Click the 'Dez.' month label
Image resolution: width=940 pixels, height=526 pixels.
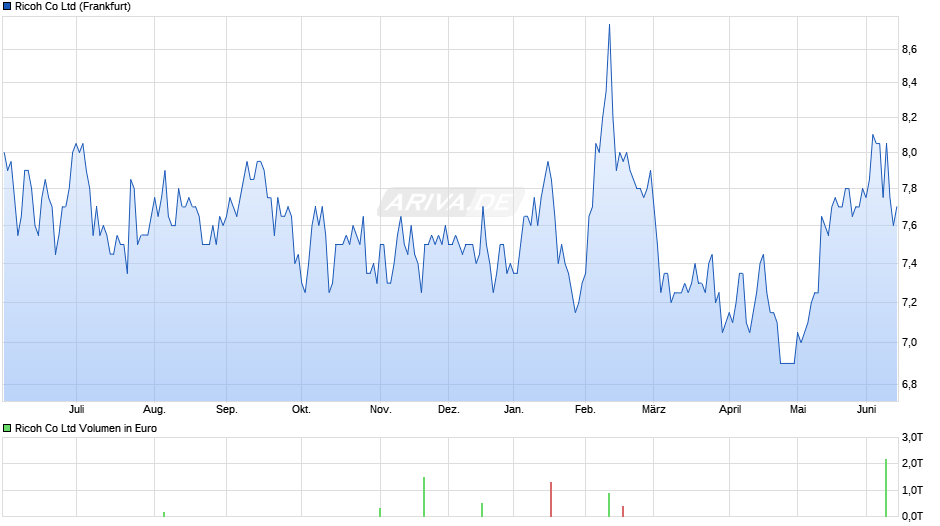tap(448, 409)
